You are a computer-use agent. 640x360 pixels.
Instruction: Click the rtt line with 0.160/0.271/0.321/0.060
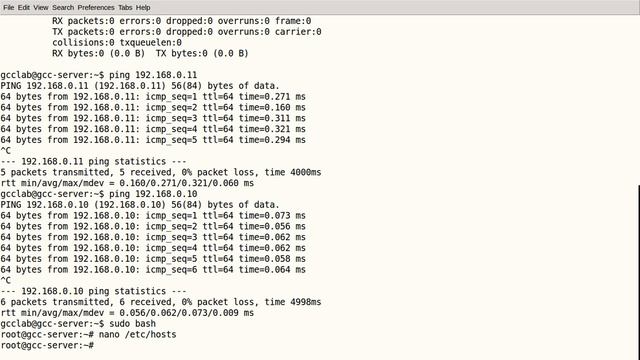click(x=127, y=183)
